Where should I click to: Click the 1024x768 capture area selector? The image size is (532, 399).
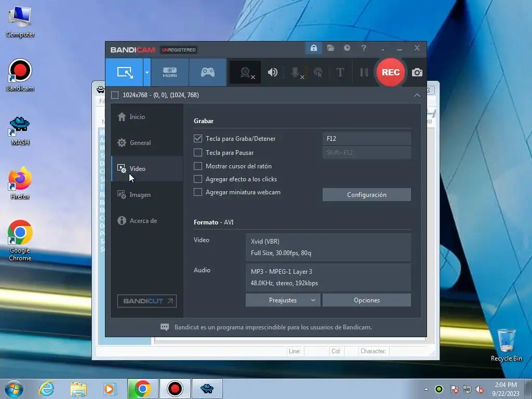(x=155, y=95)
